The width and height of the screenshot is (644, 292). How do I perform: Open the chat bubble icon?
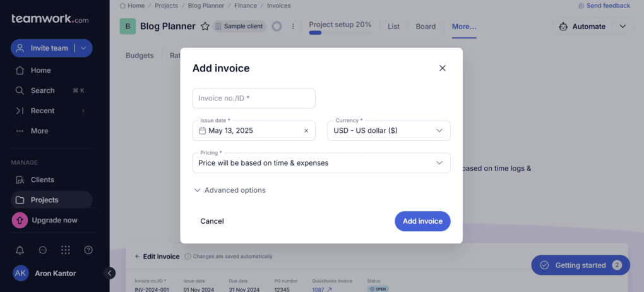click(42, 250)
